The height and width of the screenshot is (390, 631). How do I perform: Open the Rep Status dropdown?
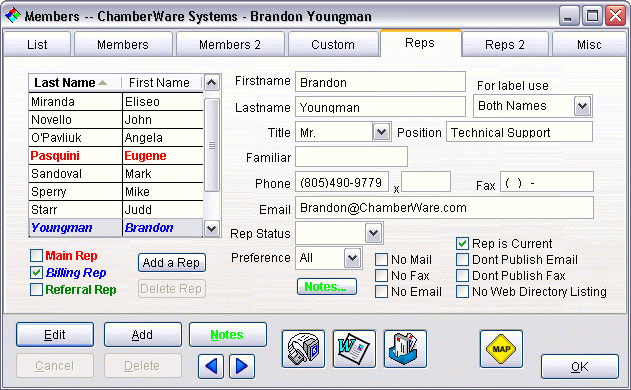[373, 233]
